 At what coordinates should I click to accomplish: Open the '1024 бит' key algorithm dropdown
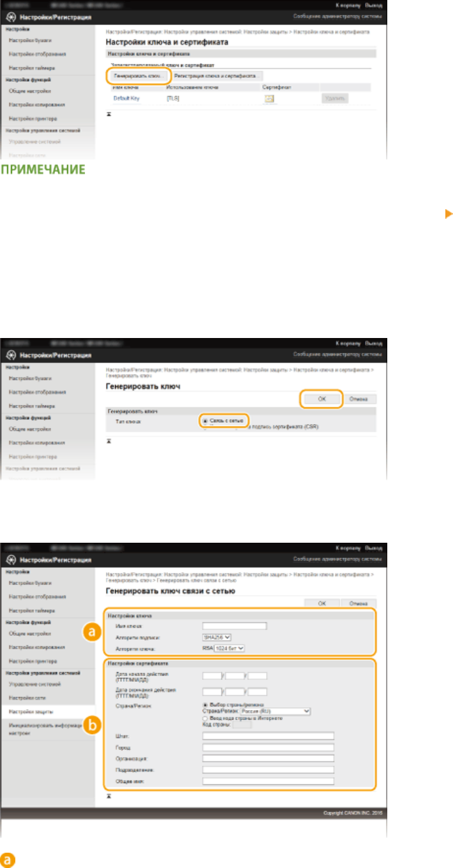[x=230, y=648]
